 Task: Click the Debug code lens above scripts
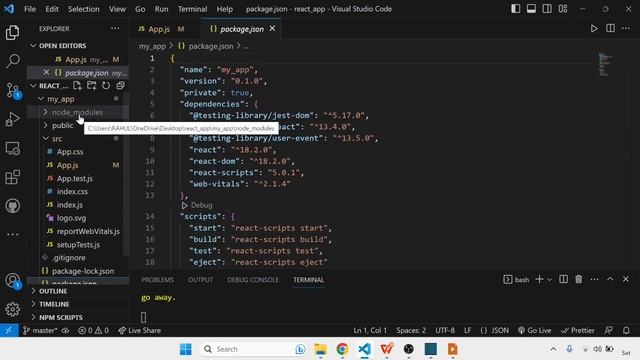point(197,205)
